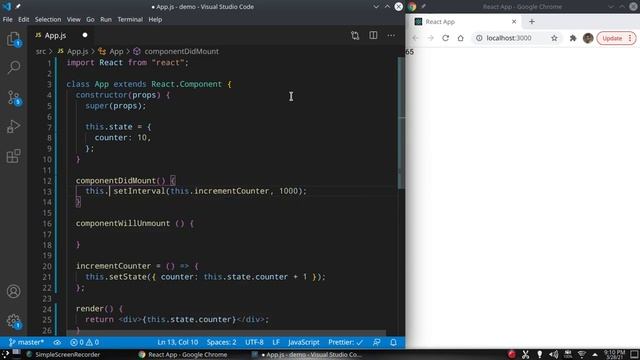Click the Prettier status item
The image size is (640, 360).
[x=345, y=342]
